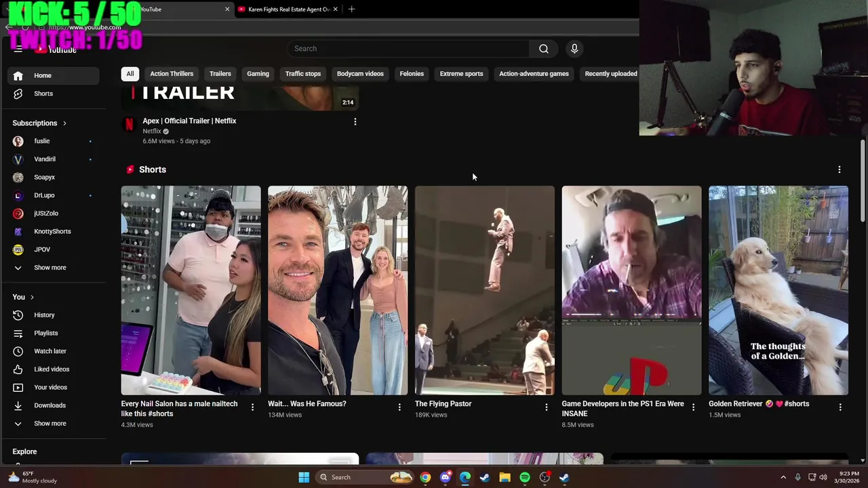This screenshot has height=488, width=868.
Task: Open options for The Flying Pastor short
Action: point(546,407)
